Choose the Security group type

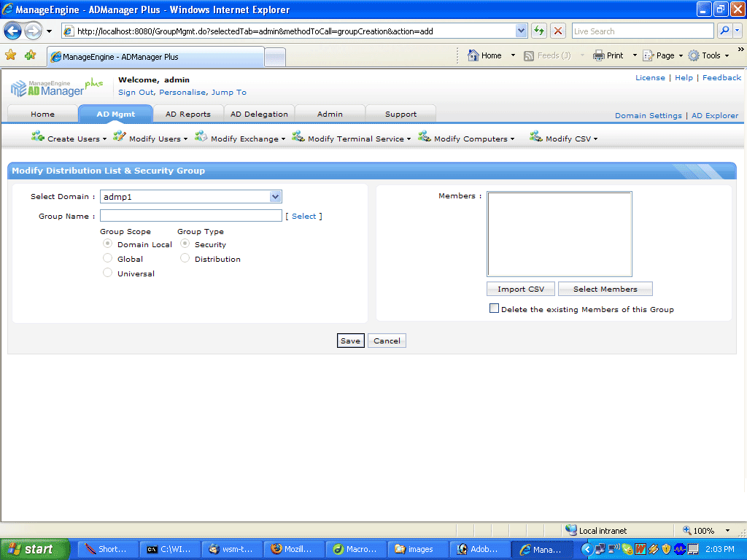(185, 244)
